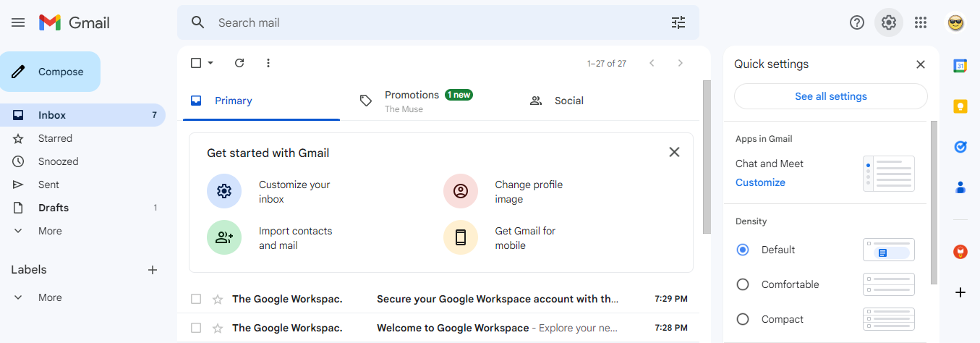Click the Import contacts and mail icon
The image size is (980, 343).
[224, 237]
